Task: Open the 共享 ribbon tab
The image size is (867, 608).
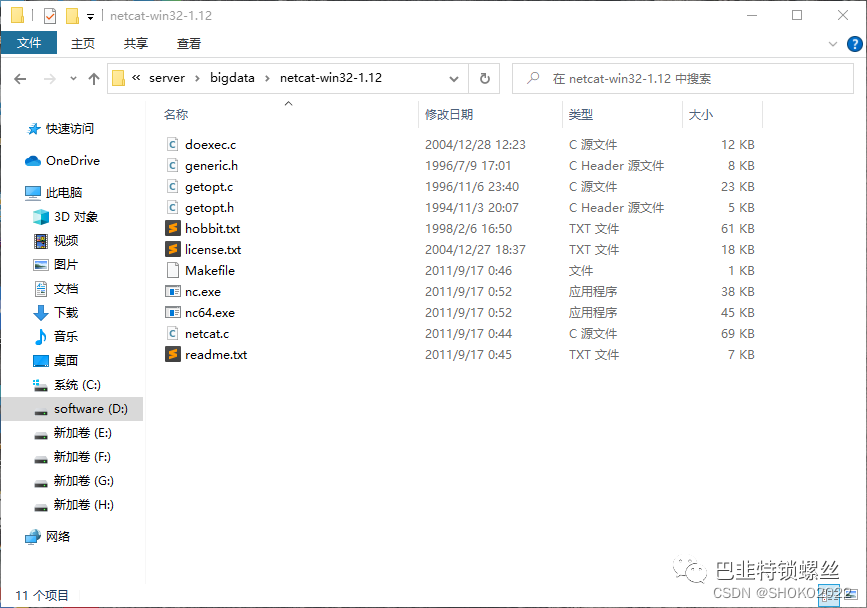Action: (x=136, y=44)
